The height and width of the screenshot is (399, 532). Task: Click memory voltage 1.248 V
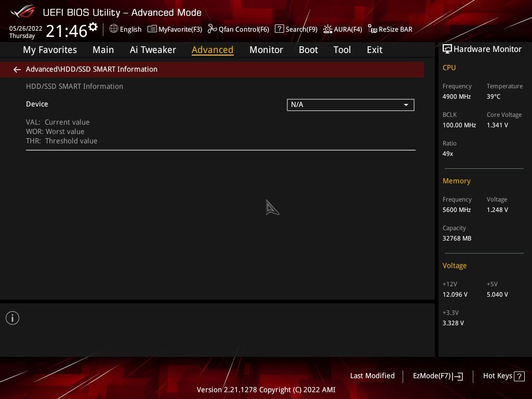coord(497,210)
